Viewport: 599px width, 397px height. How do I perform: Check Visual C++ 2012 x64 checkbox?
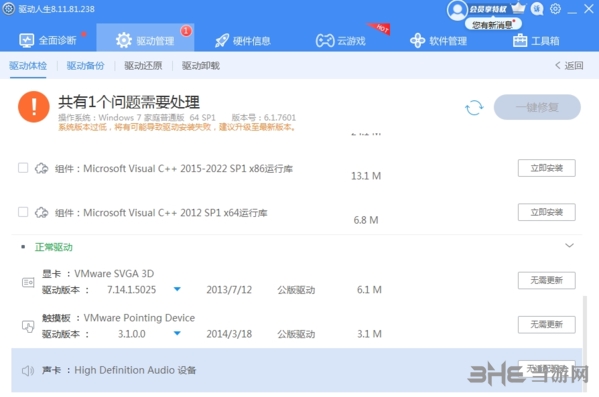[23, 212]
